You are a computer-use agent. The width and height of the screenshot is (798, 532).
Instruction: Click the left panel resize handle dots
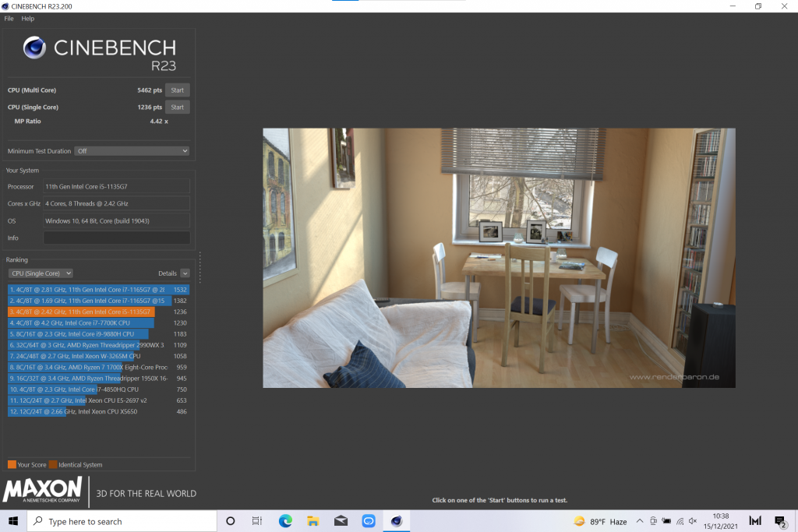pos(200,267)
